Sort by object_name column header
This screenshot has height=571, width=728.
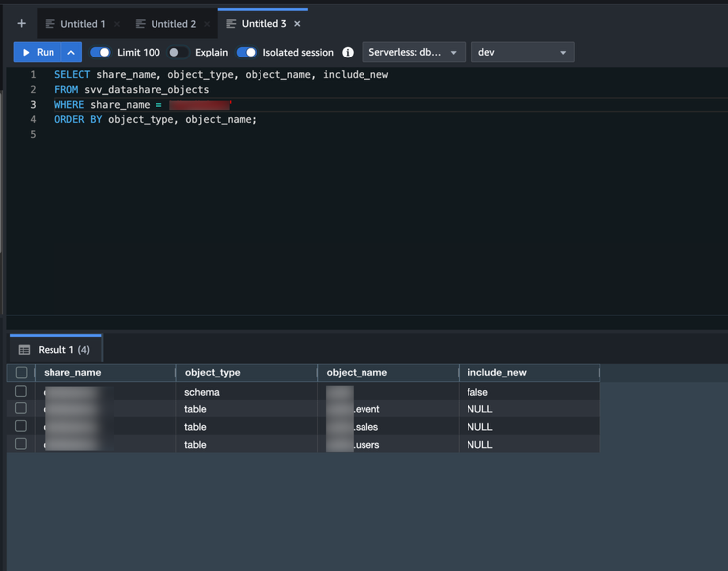click(x=388, y=372)
